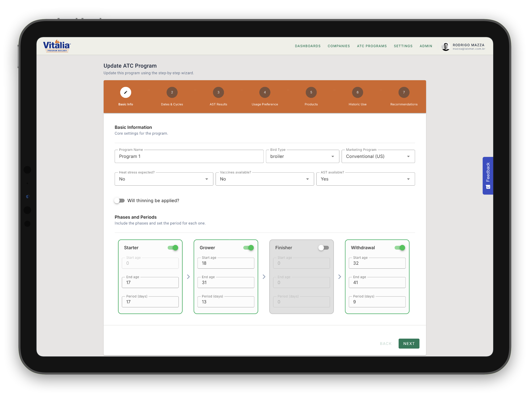Click the 'Will thinning be applied?' label
The image size is (532, 397).
click(153, 201)
